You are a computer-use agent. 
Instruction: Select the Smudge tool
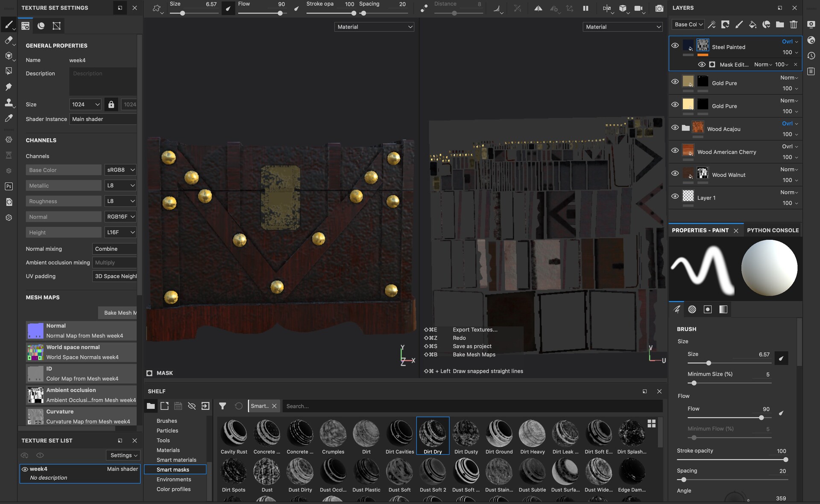coord(8,87)
